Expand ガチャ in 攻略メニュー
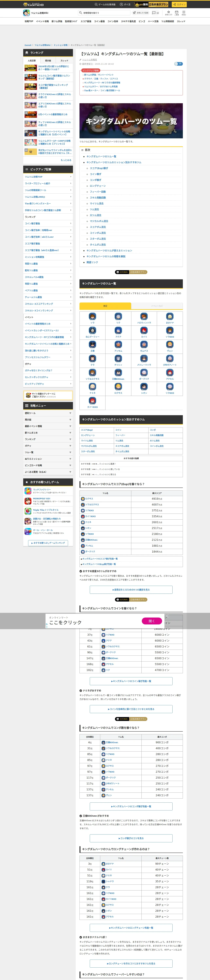The image size is (210, 980). click(x=48, y=446)
